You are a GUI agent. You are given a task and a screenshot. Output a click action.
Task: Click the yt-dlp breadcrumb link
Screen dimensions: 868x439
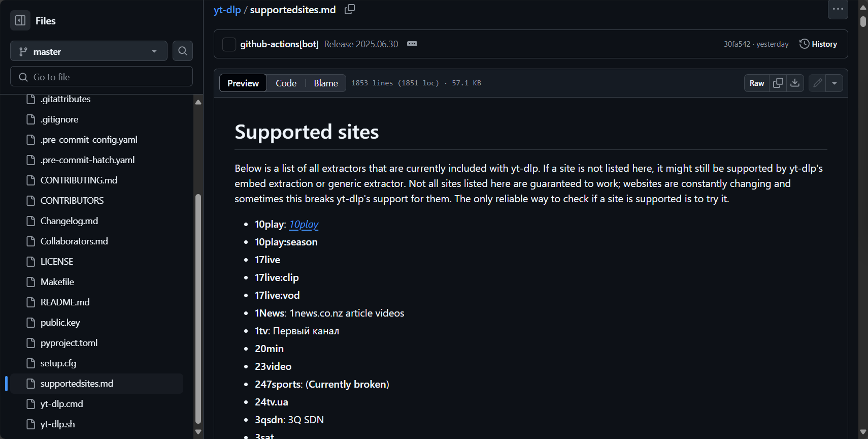pyautogui.click(x=227, y=10)
